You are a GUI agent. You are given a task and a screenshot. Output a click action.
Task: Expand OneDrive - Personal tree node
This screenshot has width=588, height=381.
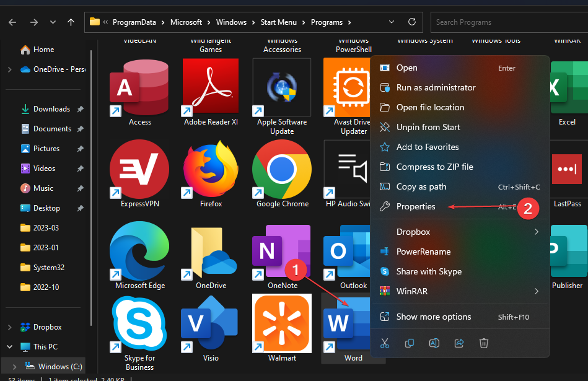point(10,69)
